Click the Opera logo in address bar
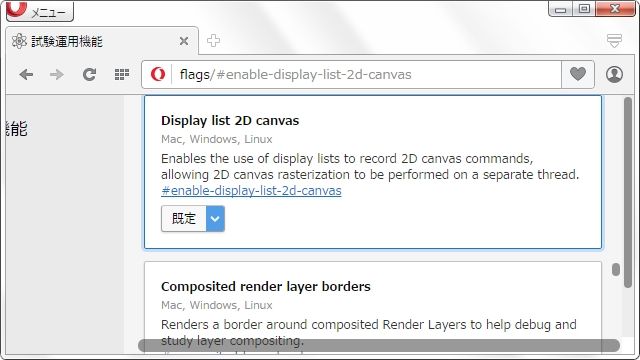This screenshot has width=640, height=360. (158, 74)
